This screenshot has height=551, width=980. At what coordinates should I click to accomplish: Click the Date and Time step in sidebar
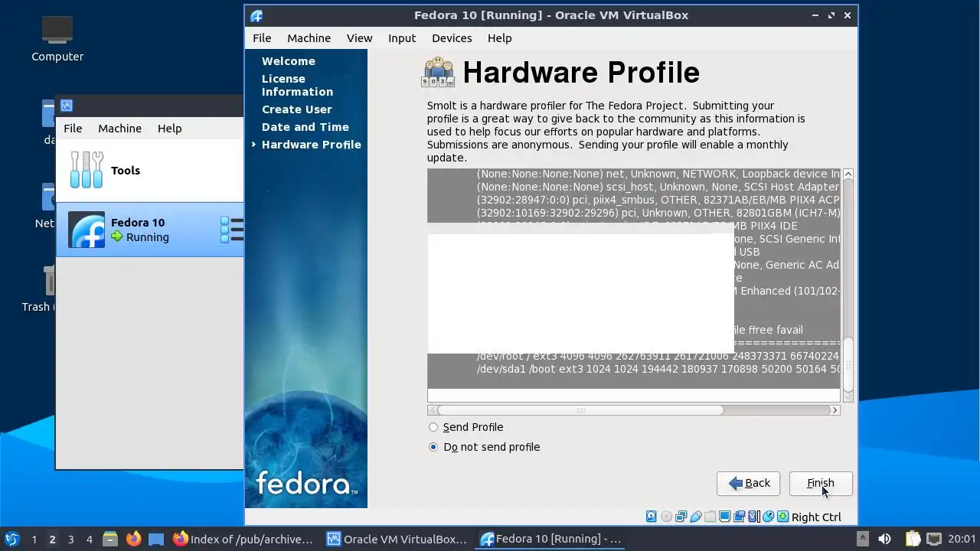[305, 127]
